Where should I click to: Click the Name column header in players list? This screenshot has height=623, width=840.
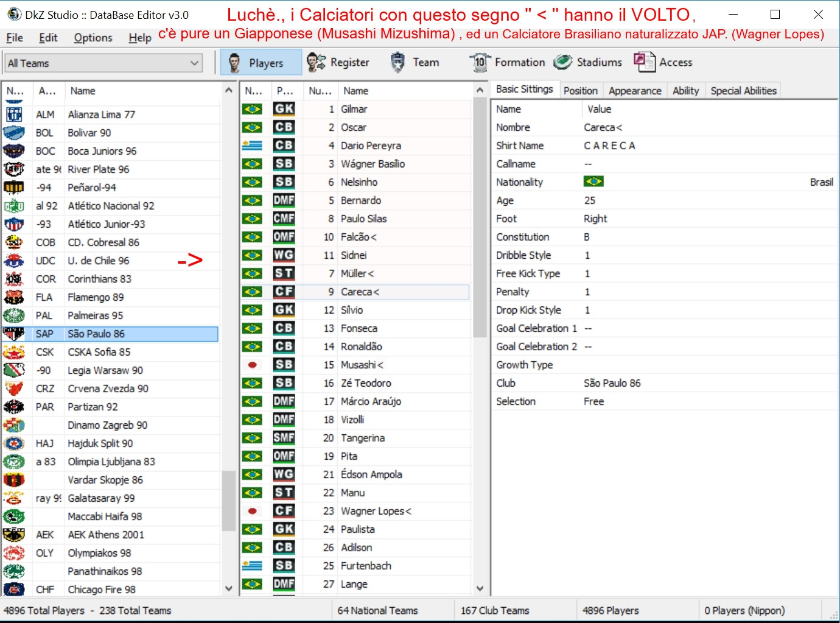tap(405, 91)
